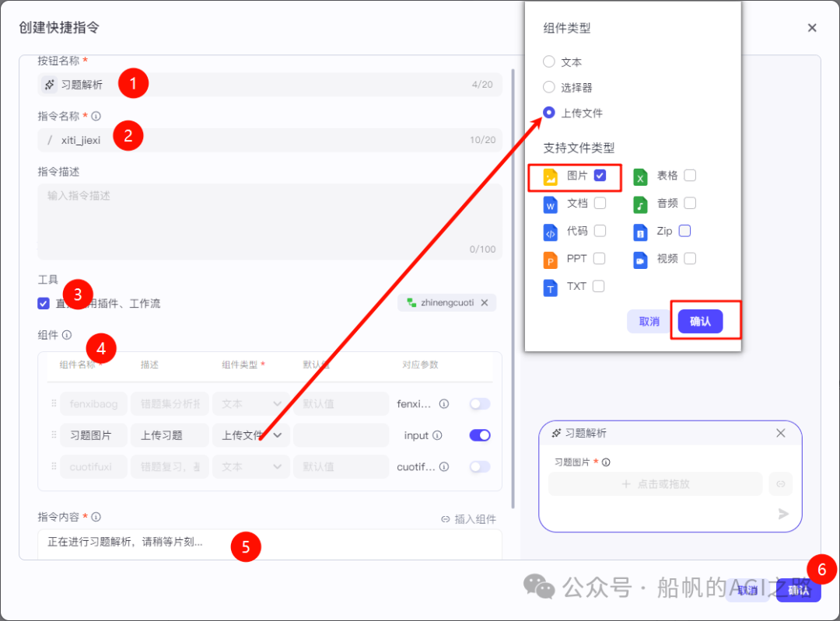Disable the input parameter switch
Screen dimensions: 840x621
(x=479, y=435)
